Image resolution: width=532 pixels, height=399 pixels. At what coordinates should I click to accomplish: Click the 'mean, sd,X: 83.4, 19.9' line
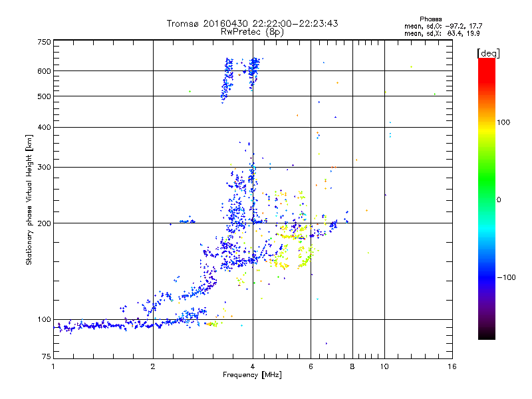[x=442, y=33]
